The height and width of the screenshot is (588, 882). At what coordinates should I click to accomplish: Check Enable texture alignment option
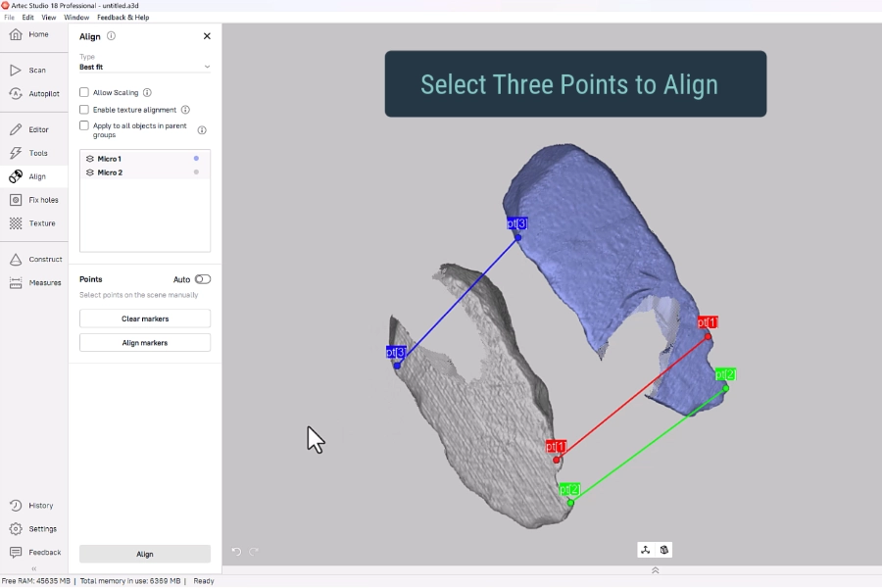[84, 110]
